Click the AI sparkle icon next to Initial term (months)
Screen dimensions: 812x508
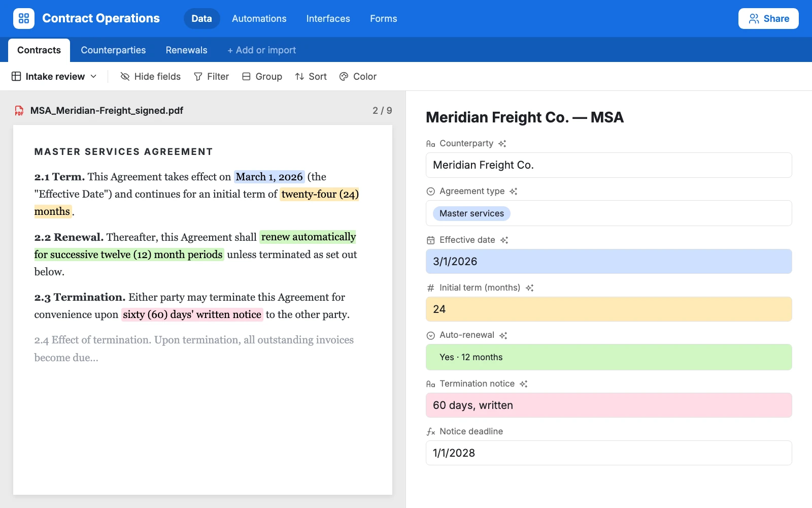click(x=529, y=288)
